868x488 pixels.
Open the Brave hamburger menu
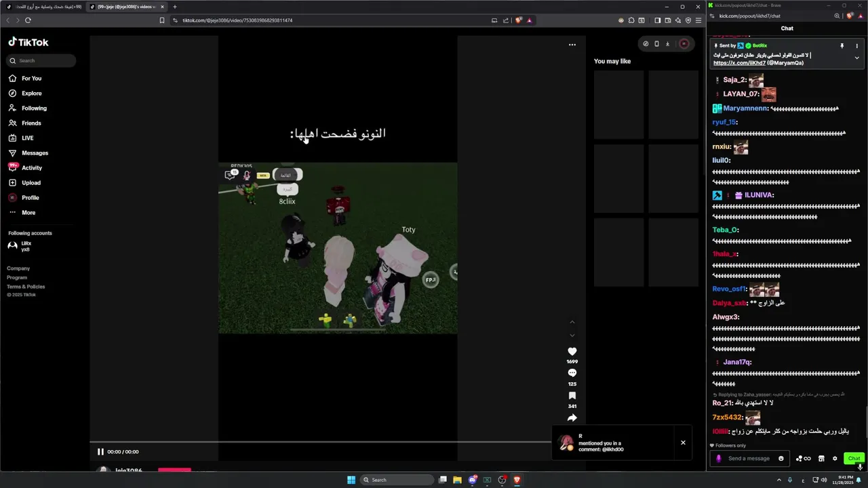pyautogui.click(x=698, y=20)
